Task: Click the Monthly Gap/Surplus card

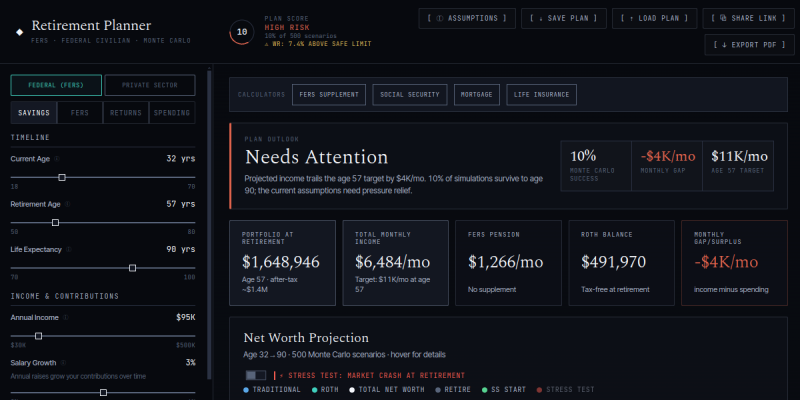Action: [x=734, y=263]
